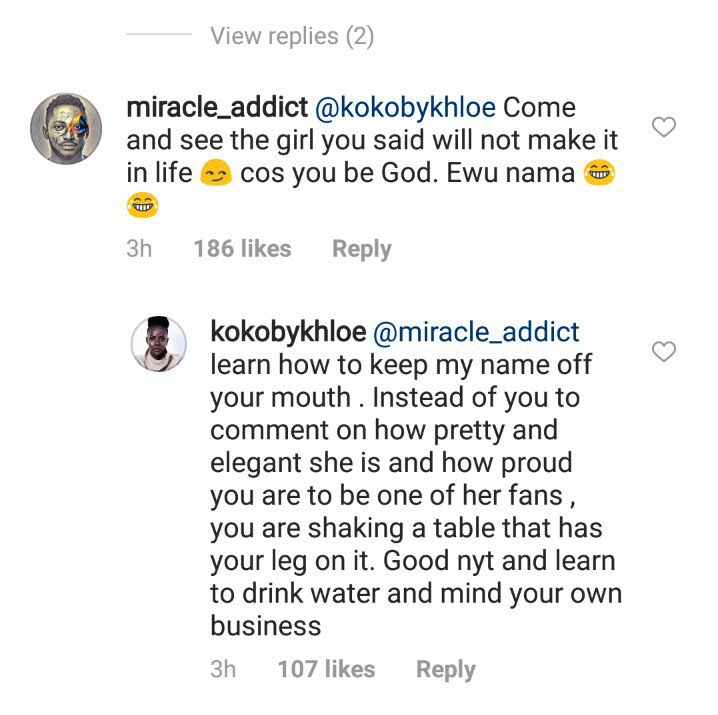Click 3h timestamp beside 107 likes
Viewport: 718px width, 715px height.
223,669
